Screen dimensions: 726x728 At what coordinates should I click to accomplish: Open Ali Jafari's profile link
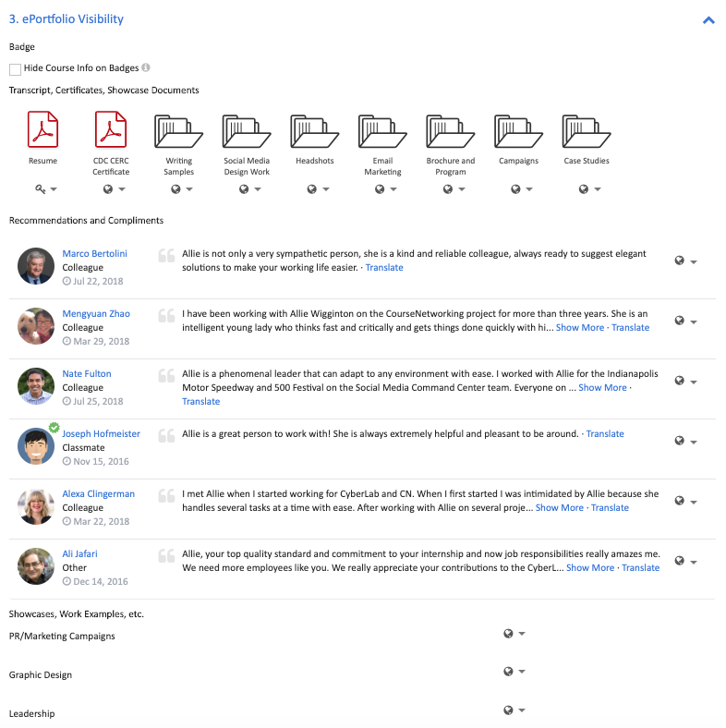(x=79, y=553)
